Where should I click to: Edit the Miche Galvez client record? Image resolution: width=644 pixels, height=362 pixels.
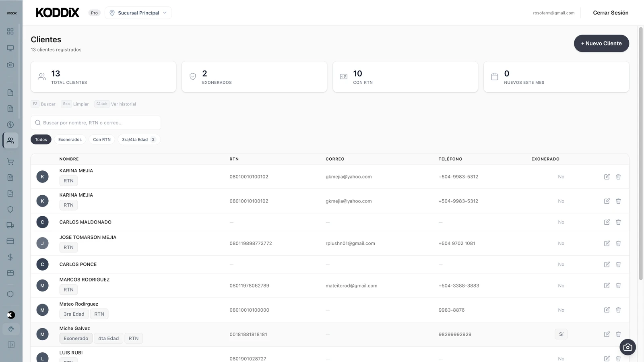pyautogui.click(x=607, y=334)
